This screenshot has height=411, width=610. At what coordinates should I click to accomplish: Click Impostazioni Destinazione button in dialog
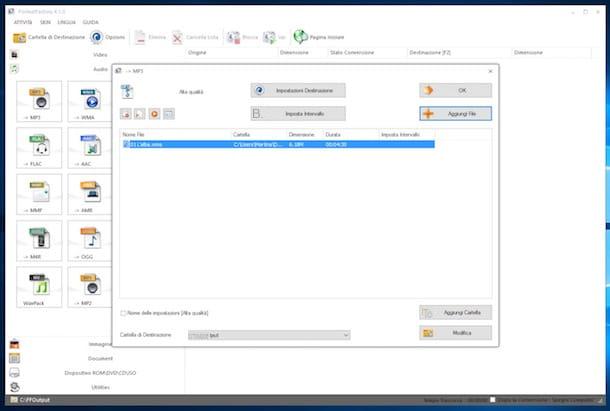tap(298, 90)
